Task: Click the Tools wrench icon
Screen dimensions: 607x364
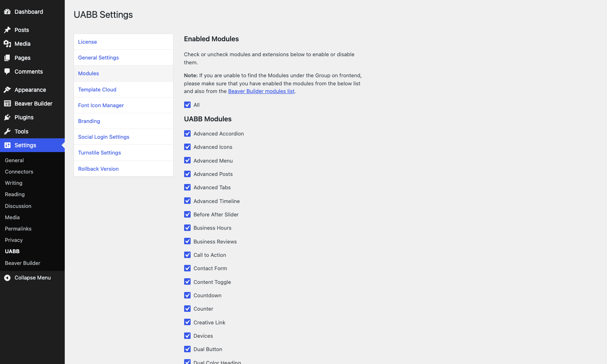Action: [x=7, y=131]
